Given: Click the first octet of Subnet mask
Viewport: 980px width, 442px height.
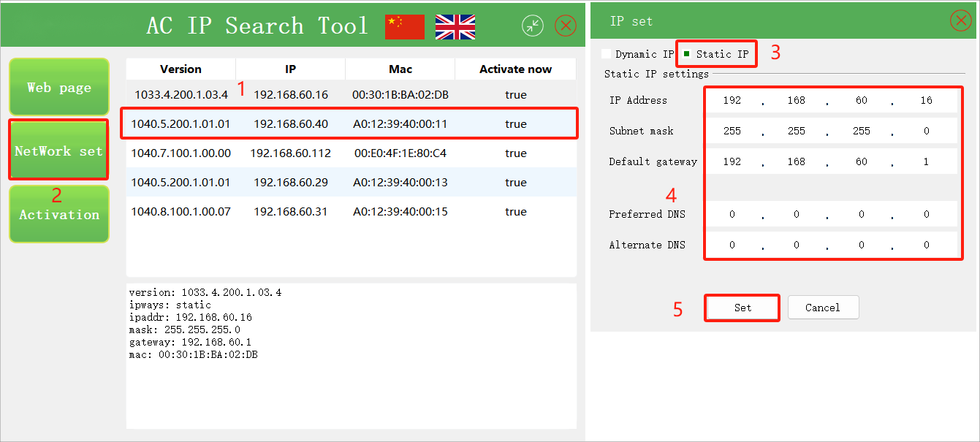Looking at the screenshot, I should point(732,131).
